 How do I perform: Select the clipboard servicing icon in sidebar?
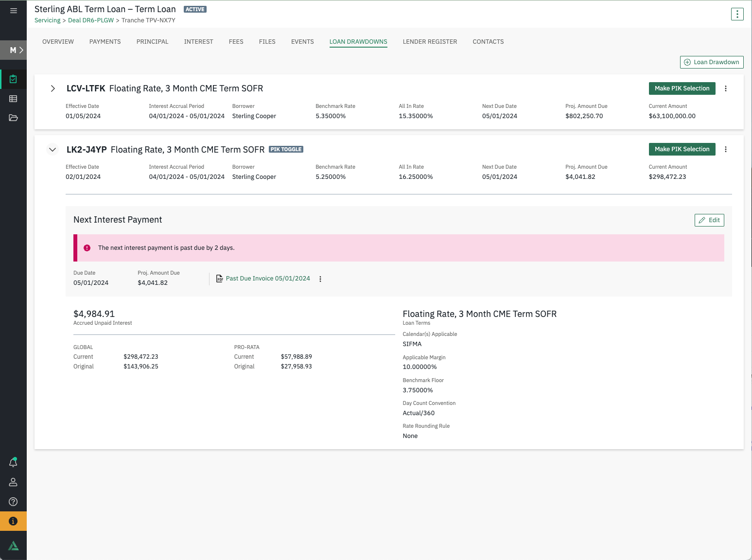pos(13,78)
